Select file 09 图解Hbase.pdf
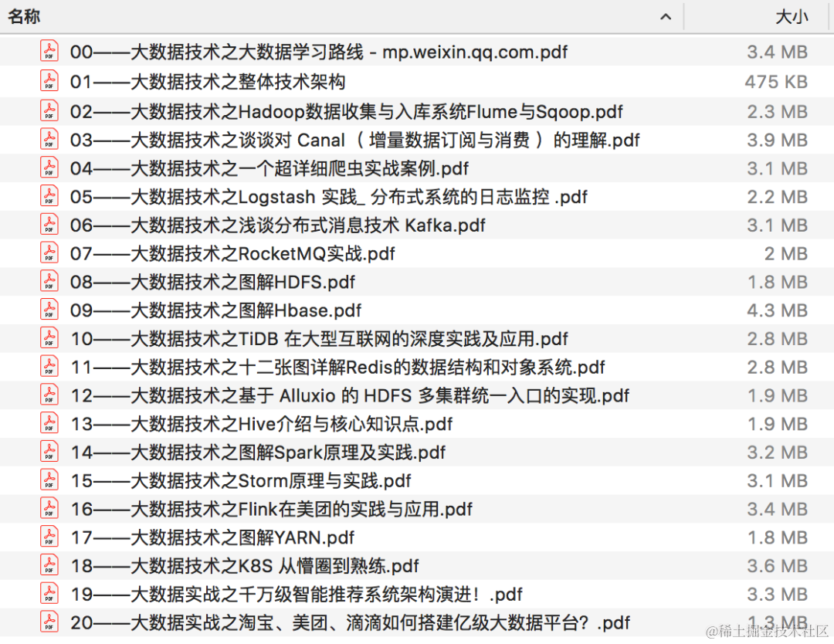Viewport: 834px width, 644px height. click(215, 310)
